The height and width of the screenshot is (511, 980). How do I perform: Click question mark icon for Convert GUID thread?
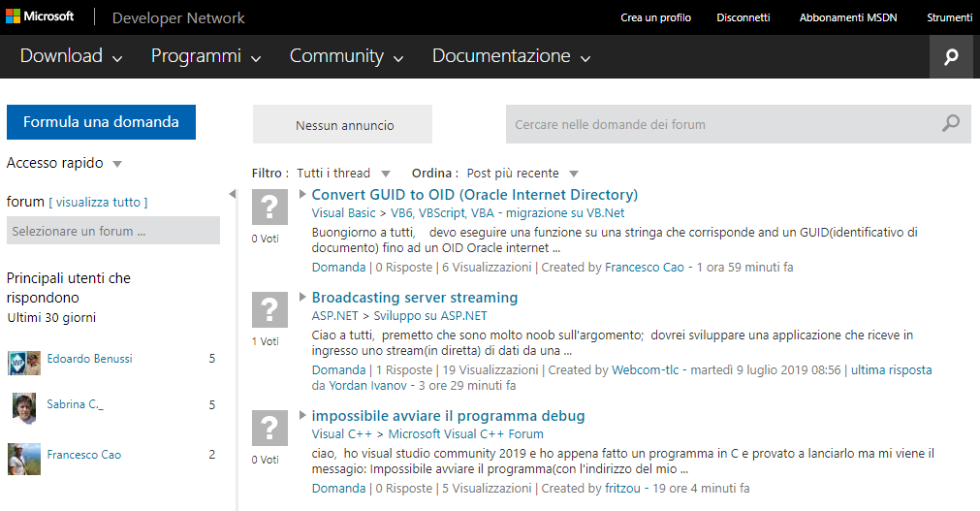pos(269,208)
